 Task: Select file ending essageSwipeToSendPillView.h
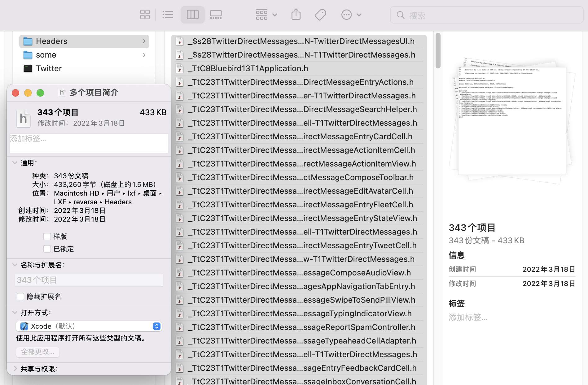pyautogui.click(x=299, y=300)
